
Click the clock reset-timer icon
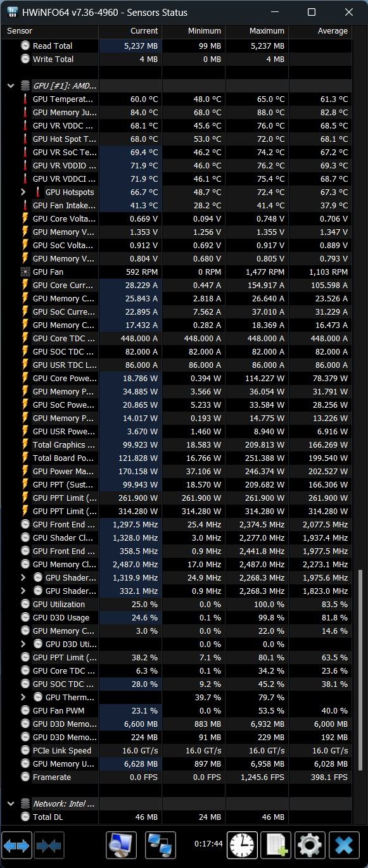coord(243,845)
